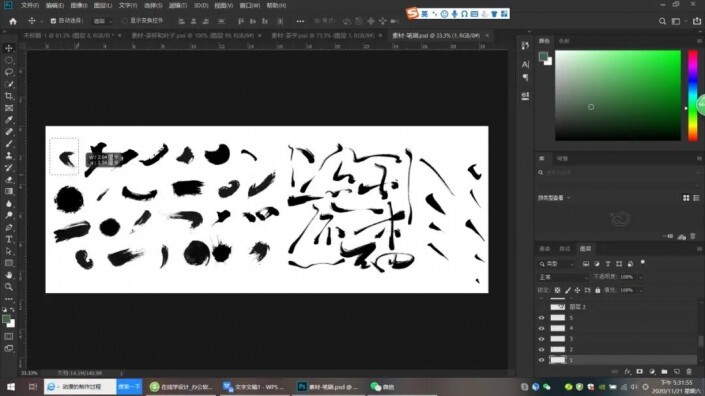
Task: Choose the Eyedropper tool
Action: point(9,120)
